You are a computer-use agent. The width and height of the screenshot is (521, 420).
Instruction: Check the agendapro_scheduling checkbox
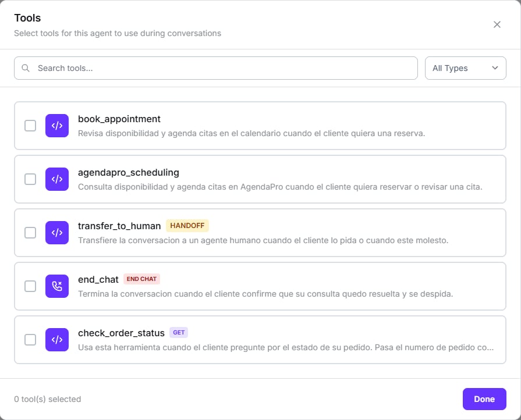[x=30, y=179]
